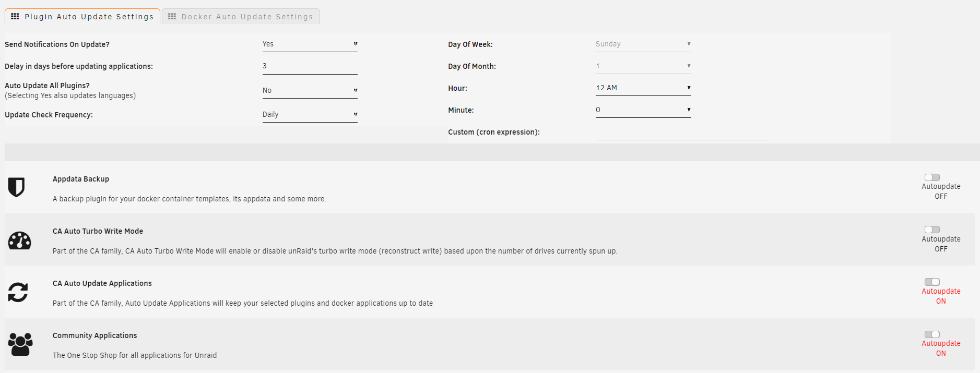Click the CA Auto Update Applications refresh icon
980x373 pixels.
pyautogui.click(x=18, y=292)
